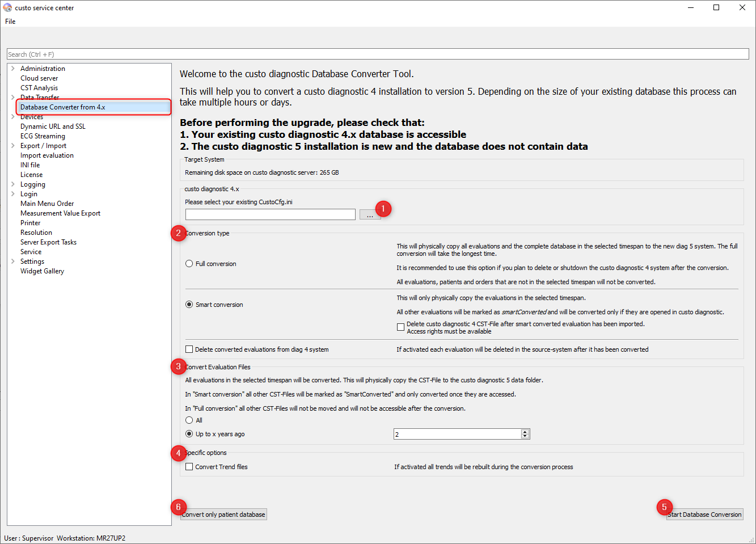Expand the Logging tree node
This screenshot has width=756, height=544.
click(13, 184)
